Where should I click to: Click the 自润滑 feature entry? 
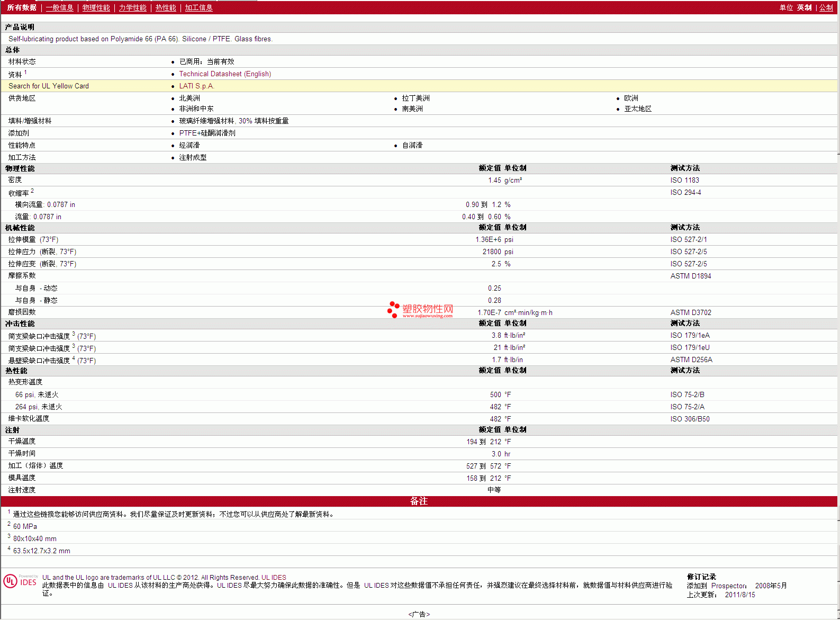[x=412, y=146]
